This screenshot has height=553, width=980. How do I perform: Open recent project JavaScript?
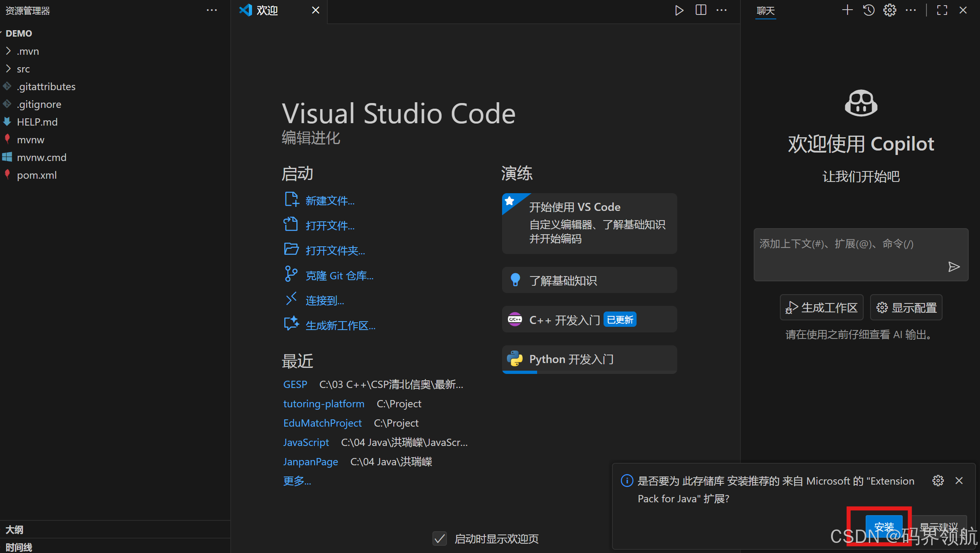[306, 442]
